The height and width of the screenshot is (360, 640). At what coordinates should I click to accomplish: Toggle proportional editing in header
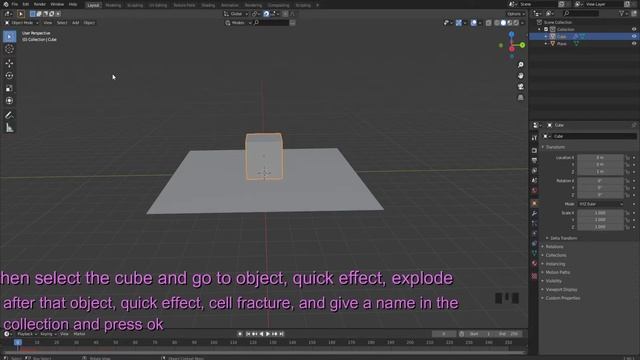tap(285, 13)
